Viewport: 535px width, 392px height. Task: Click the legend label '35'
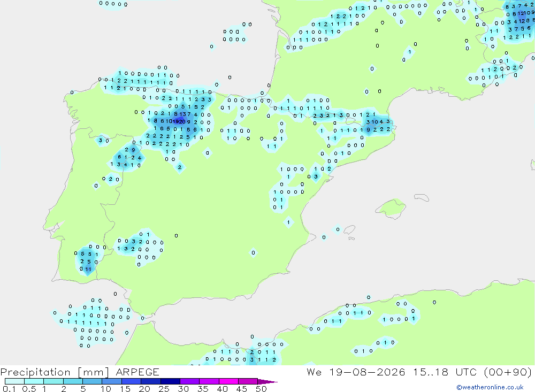point(203,389)
